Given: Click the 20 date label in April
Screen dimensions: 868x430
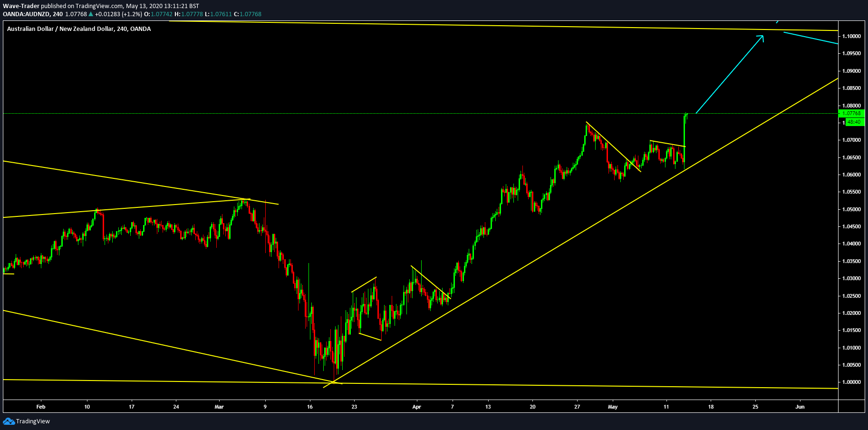Looking at the screenshot, I should pyautogui.click(x=533, y=407).
